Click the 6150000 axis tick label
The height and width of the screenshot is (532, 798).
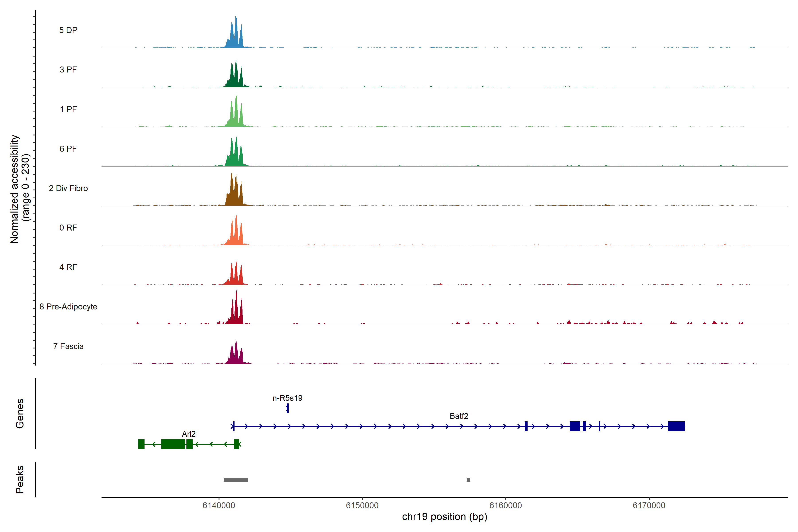[362, 505]
